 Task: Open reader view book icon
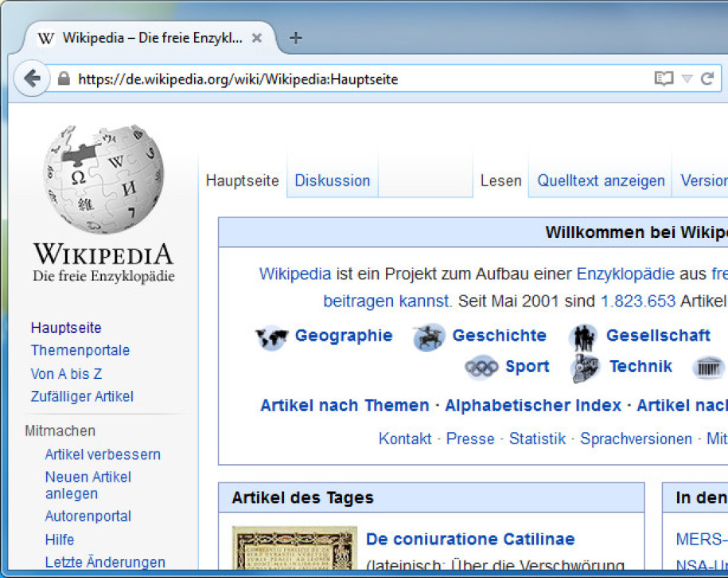tap(664, 79)
